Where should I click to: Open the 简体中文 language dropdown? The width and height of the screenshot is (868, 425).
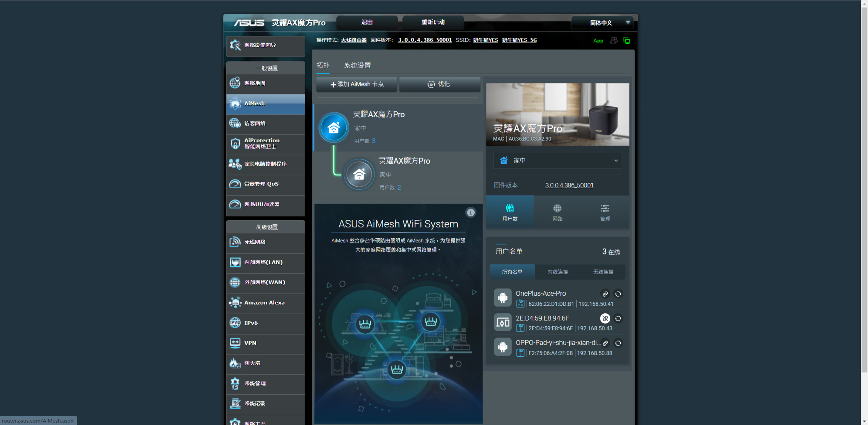tap(601, 23)
